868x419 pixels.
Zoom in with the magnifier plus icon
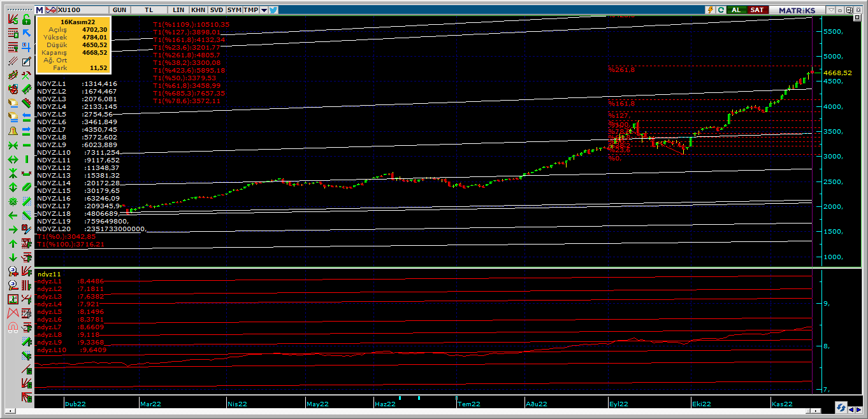tap(13, 271)
